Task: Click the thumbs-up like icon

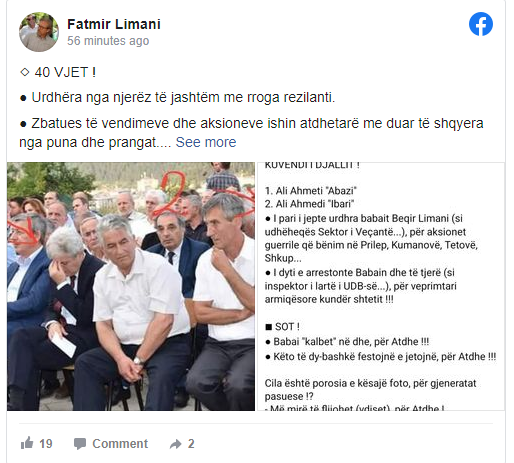Action: (x=27, y=443)
